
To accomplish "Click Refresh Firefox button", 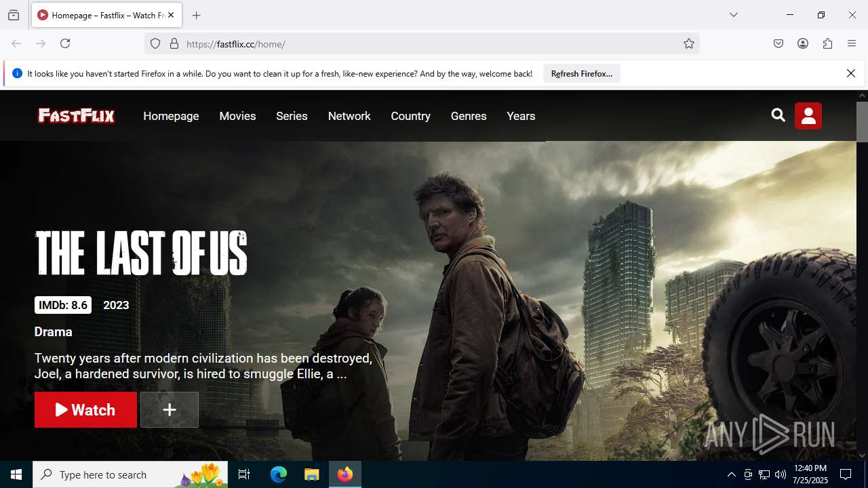I will point(582,73).
